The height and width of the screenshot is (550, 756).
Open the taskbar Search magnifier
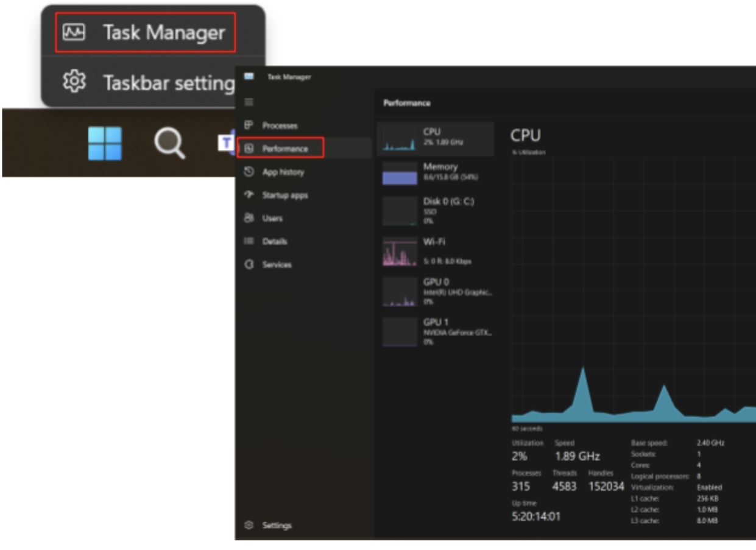169,144
